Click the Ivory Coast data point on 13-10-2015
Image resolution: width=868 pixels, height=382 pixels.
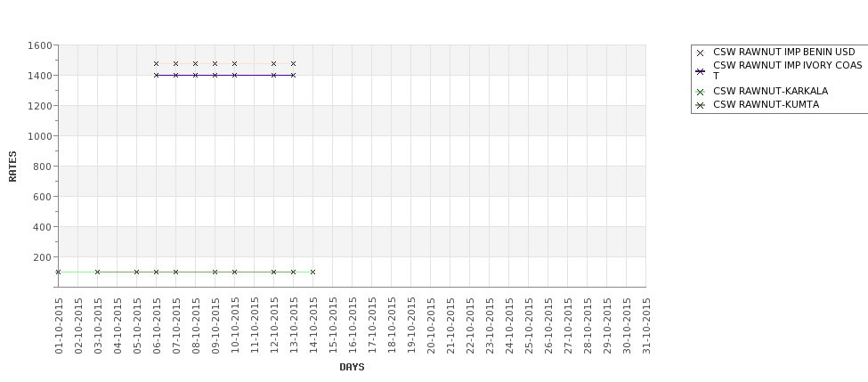pyautogui.click(x=294, y=76)
